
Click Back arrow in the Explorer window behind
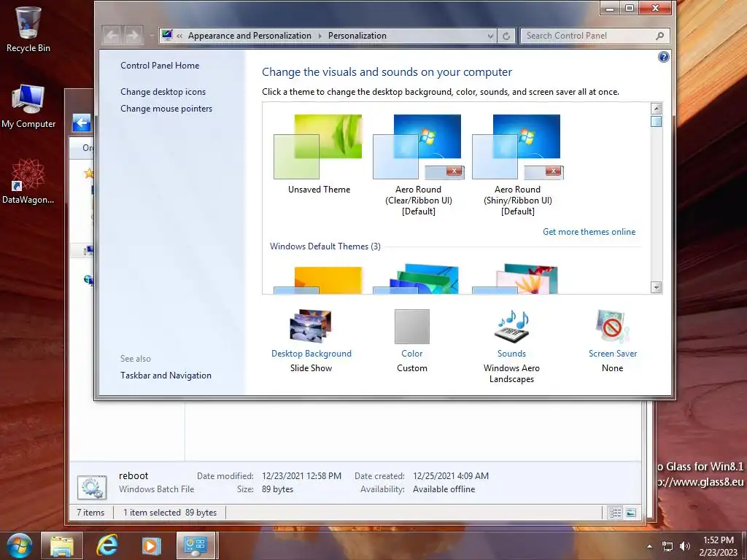(82, 122)
